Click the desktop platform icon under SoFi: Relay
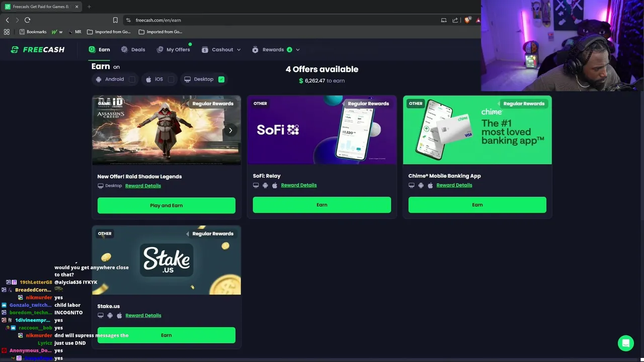Viewport: 644px width, 362px height. (256, 185)
